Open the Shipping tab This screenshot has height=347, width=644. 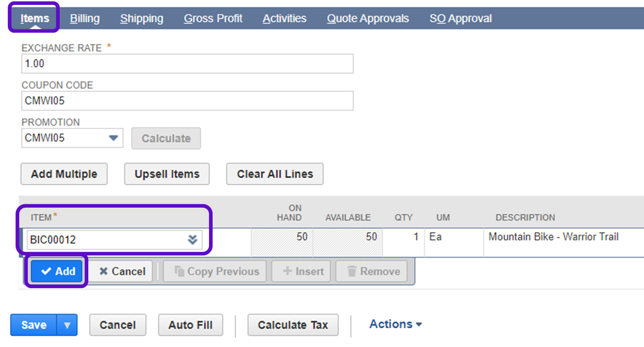point(141,18)
